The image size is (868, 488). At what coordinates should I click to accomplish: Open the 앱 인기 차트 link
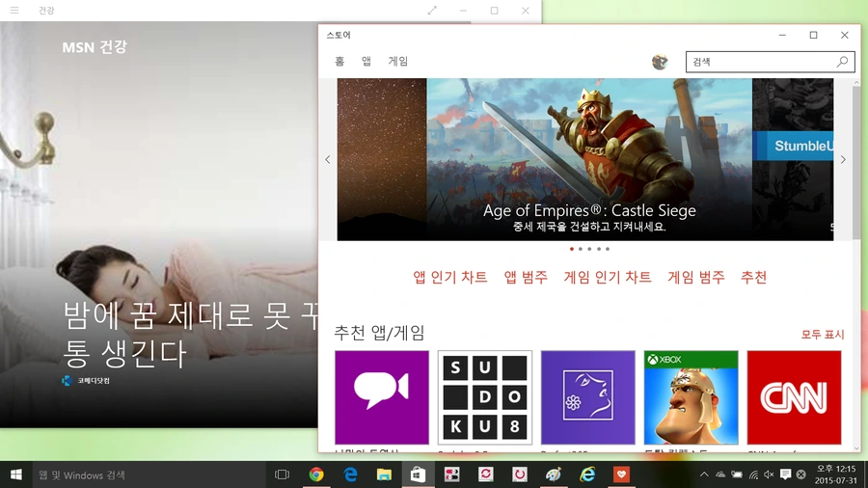coord(450,277)
